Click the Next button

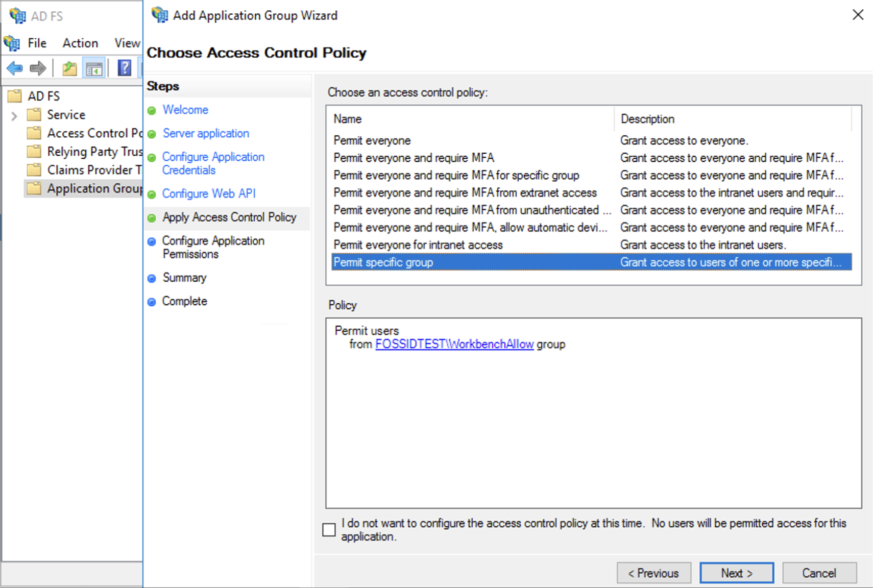[x=737, y=573]
